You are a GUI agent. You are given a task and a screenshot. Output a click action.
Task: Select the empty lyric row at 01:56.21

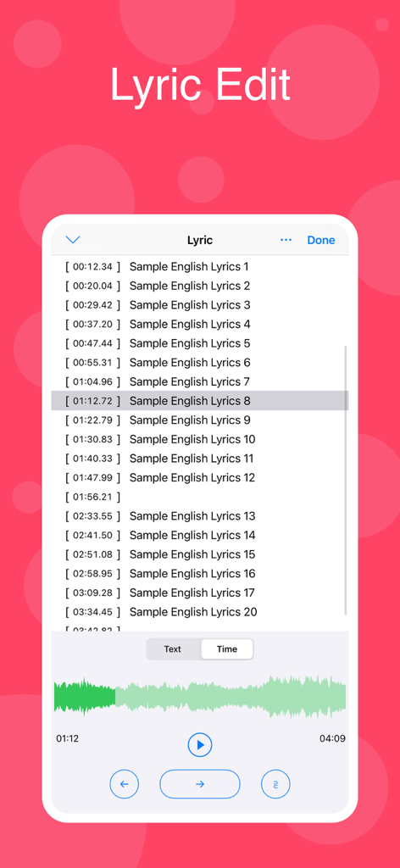point(200,497)
